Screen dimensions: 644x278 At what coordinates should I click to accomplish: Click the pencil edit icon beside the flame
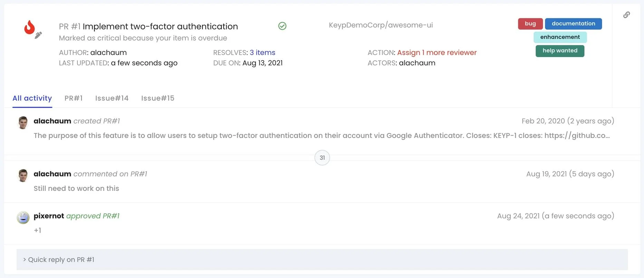pos(38,35)
